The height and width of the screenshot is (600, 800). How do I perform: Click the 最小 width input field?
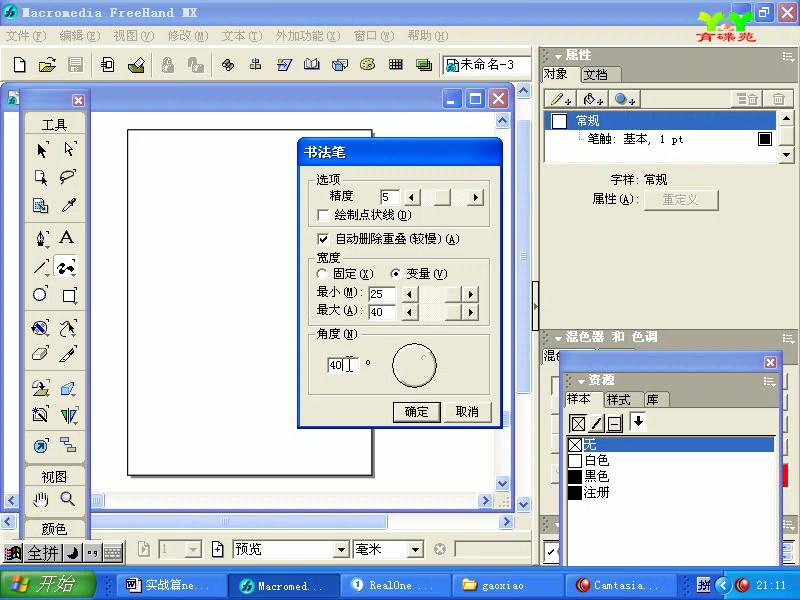click(x=382, y=294)
